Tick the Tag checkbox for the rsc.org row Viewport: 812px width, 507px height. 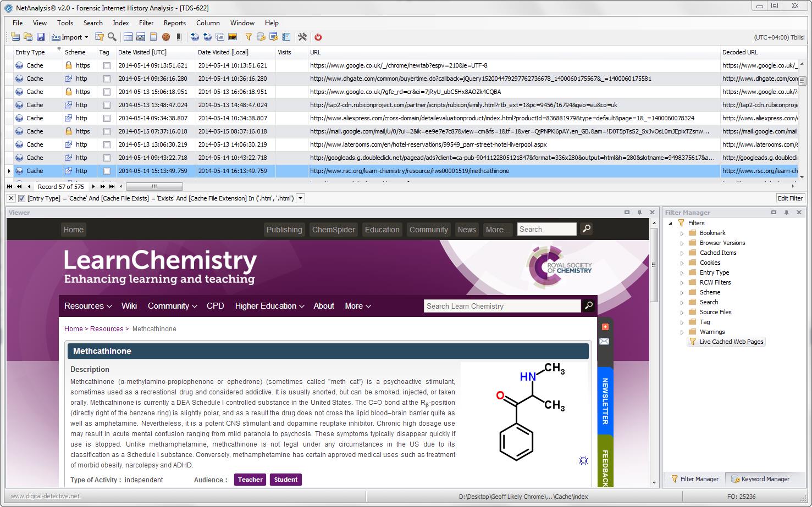click(107, 171)
